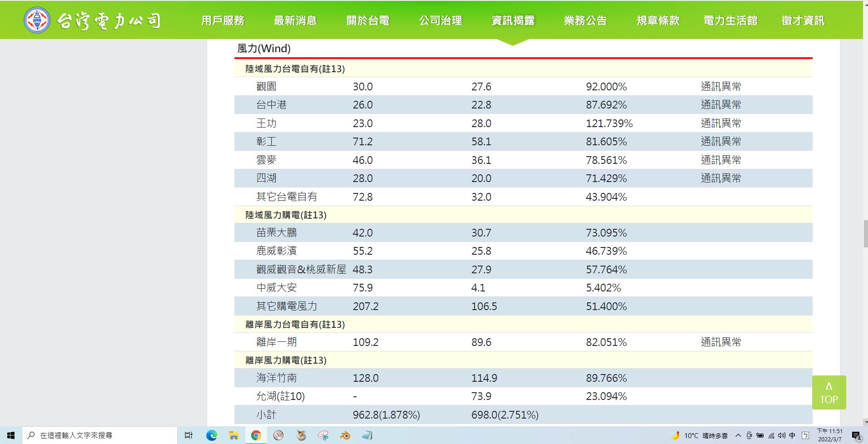868x444 pixels.
Task: Open the 用戶服務 menu
Action: [223, 20]
